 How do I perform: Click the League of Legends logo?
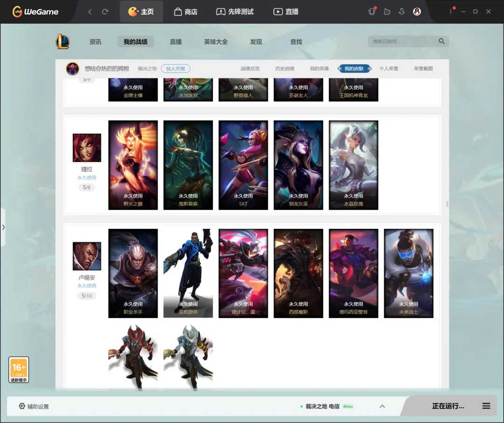[63, 42]
